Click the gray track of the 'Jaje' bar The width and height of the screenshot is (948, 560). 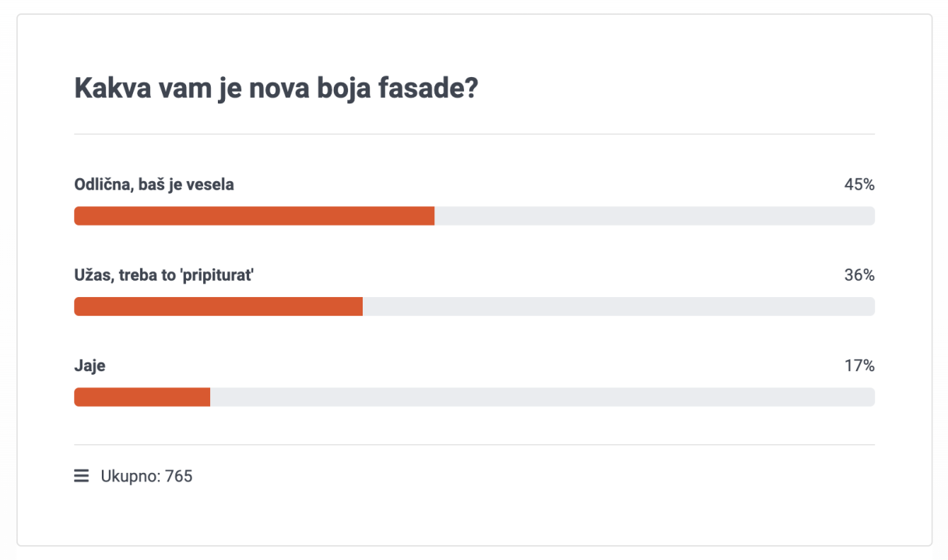click(x=545, y=397)
